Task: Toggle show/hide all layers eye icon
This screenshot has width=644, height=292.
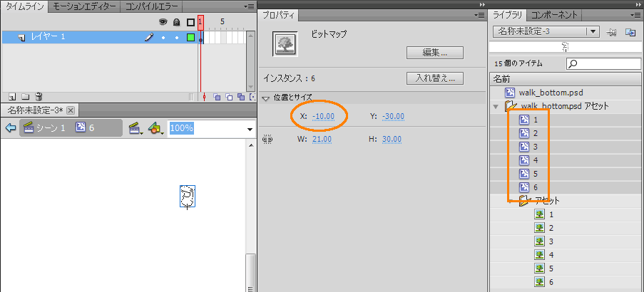Action: (163, 22)
